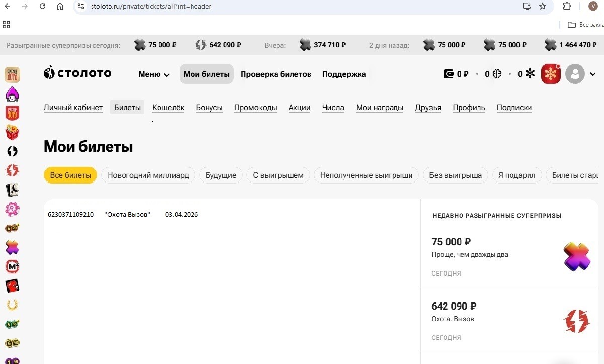The width and height of the screenshot is (604, 364).
Task: Open Мои билеты in top navigation
Action: pos(207,74)
